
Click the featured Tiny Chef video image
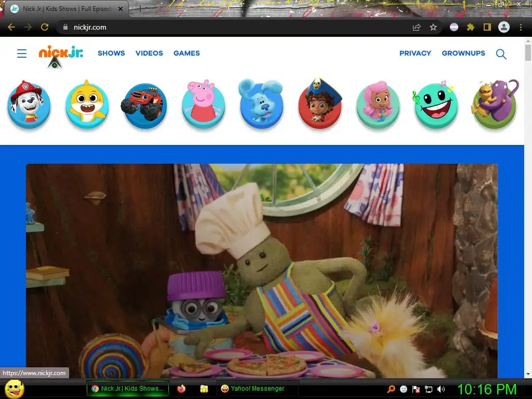point(262,271)
